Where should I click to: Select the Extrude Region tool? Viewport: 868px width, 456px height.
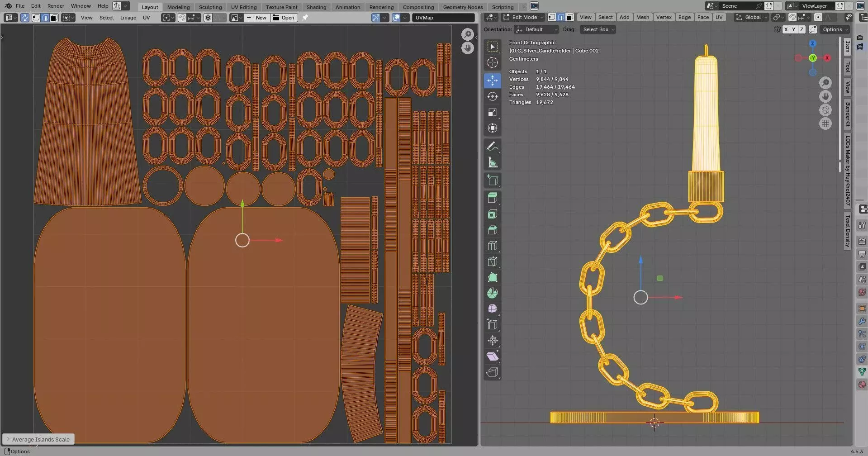(493, 198)
